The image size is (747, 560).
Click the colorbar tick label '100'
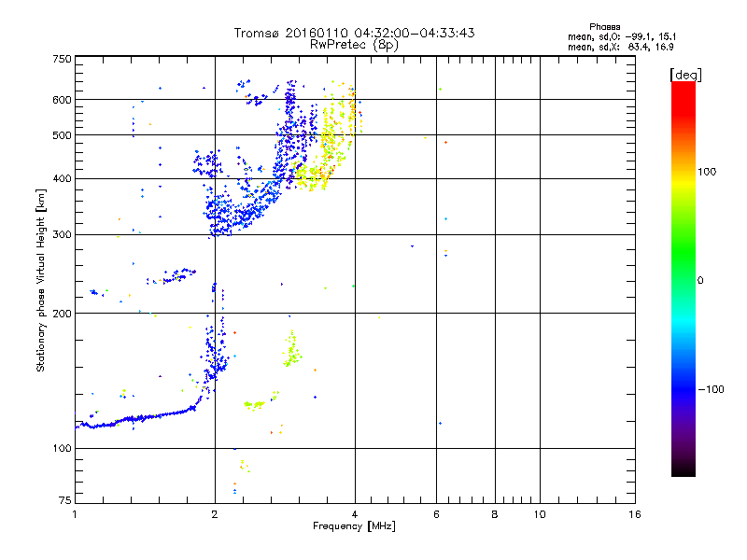(x=707, y=172)
